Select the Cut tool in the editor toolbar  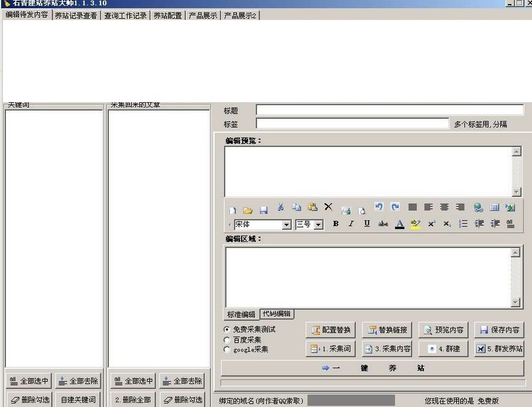point(281,207)
